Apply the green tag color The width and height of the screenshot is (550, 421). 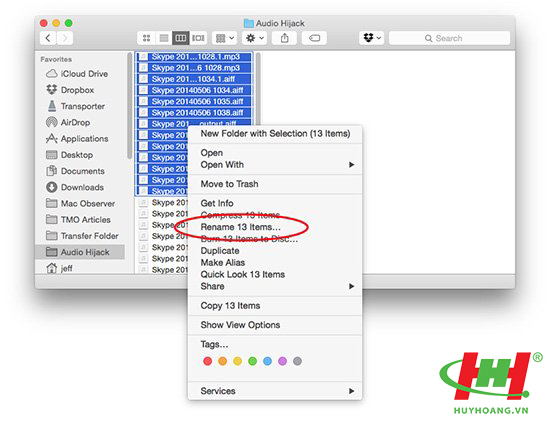[253, 361]
